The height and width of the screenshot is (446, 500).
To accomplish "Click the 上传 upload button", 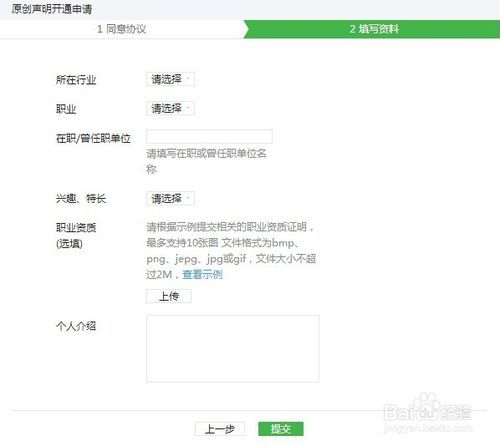I will click(169, 296).
